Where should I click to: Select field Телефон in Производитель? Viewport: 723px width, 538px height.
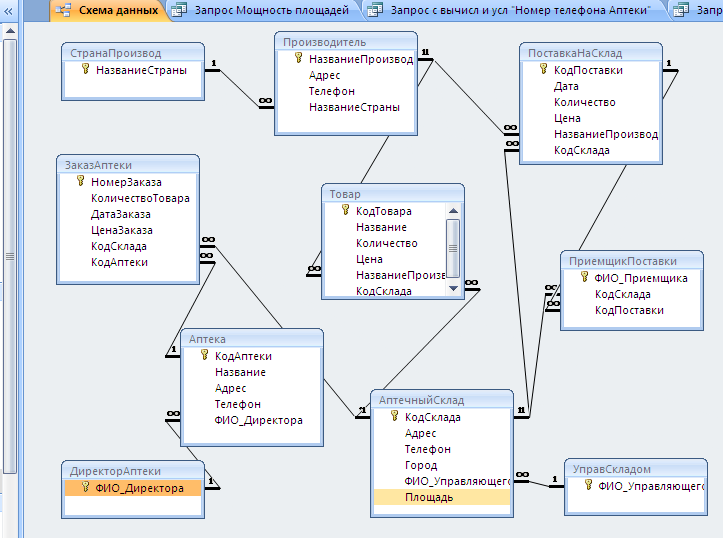point(332,91)
